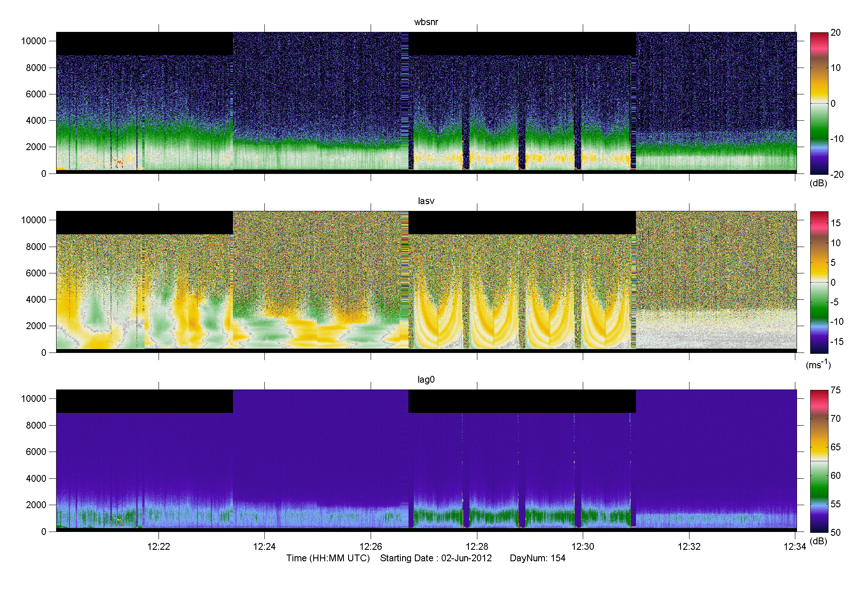Click the lasv plot area
This screenshot has height=597, width=868.
pyautogui.click(x=426, y=281)
